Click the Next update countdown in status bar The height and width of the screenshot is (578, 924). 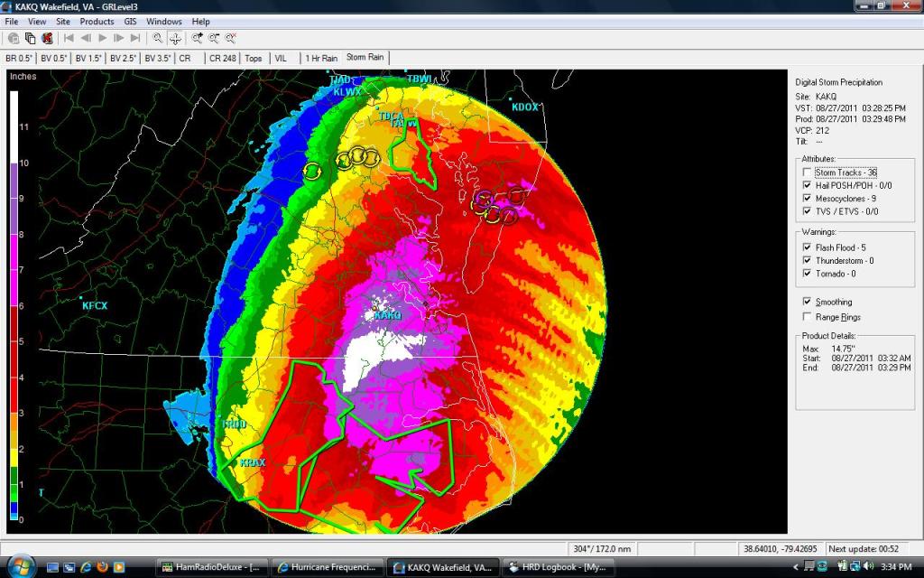(864, 548)
